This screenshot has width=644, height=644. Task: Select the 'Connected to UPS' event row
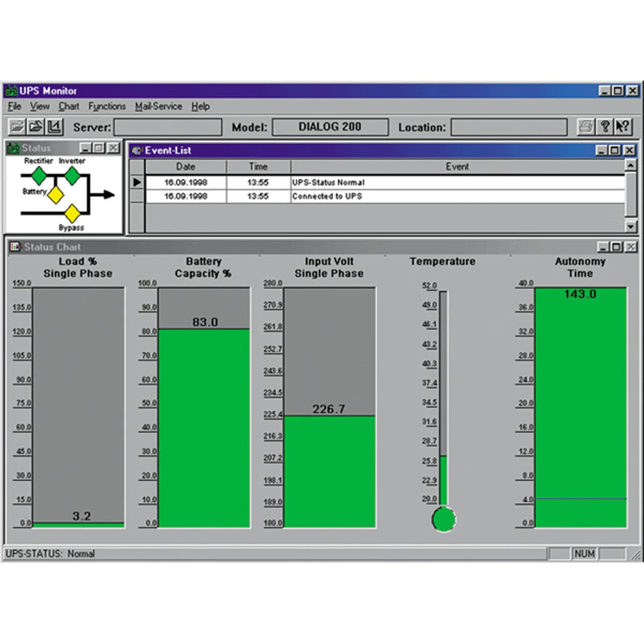coord(327,196)
